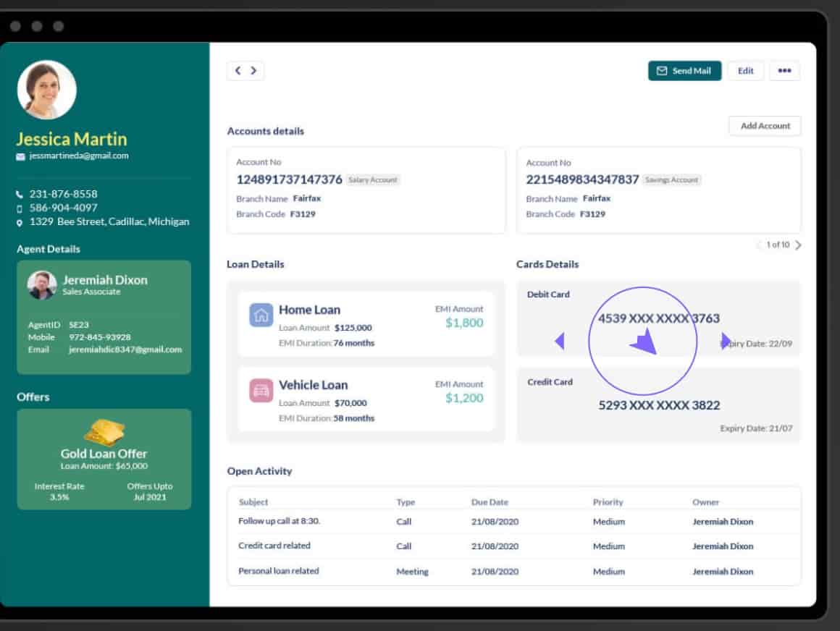Go to previous record with left chevron
840x631 pixels.
(238, 71)
